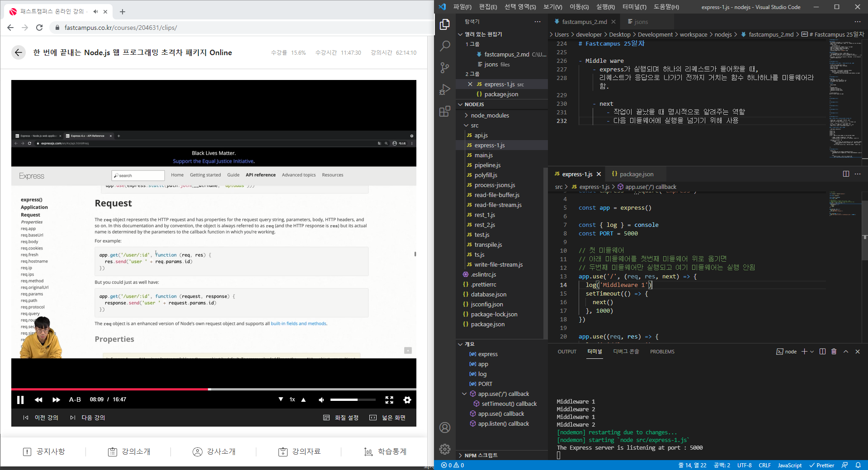
Task: Click the feedback icon in status bar
Action: point(844,465)
